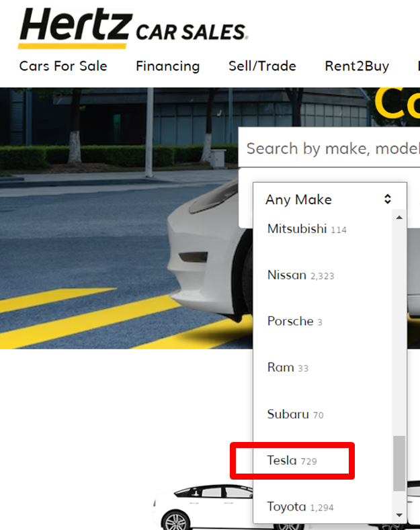Collapse the Any Make dropdown
The height and width of the screenshot is (530, 420).
pyautogui.click(x=330, y=200)
